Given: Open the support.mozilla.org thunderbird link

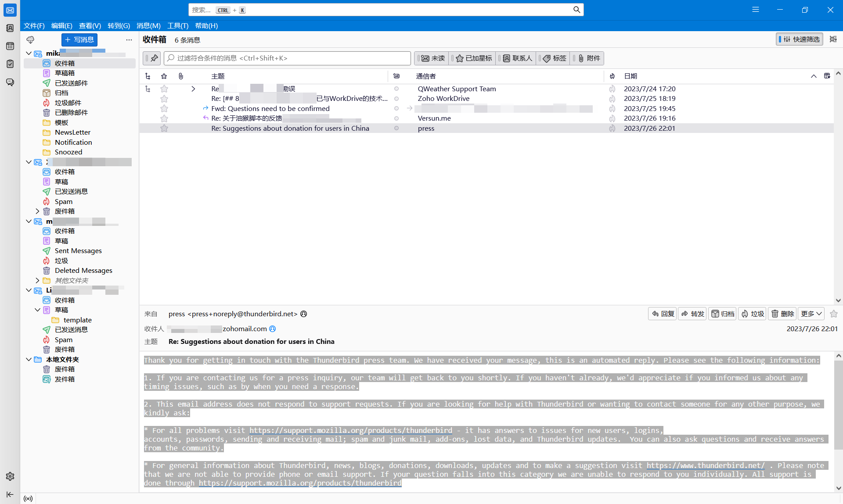Looking at the screenshot, I should [350, 430].
